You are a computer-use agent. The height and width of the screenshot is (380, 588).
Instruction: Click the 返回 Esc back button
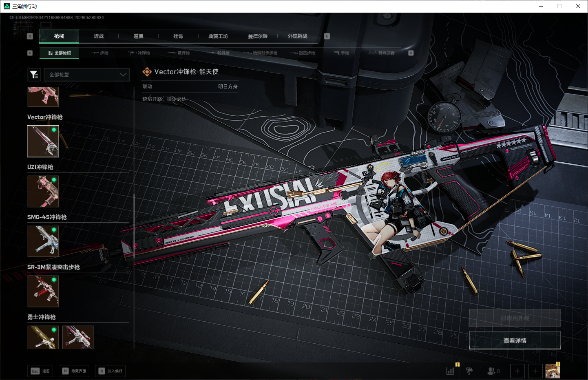tap(40, 371)
